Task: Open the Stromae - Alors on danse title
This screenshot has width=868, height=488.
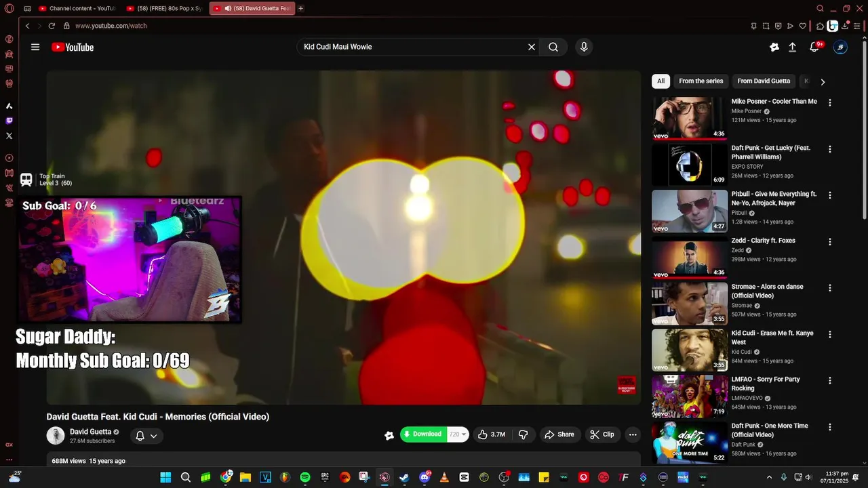Action: [x=767, y=291]
